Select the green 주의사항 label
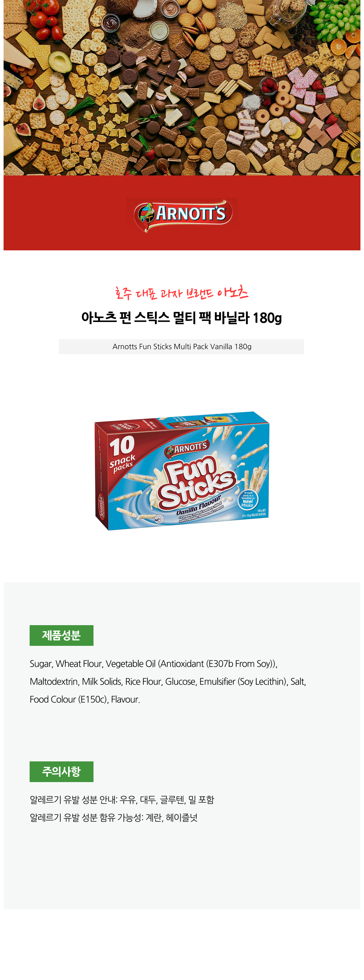The height and width of the screenshot is (980, 364). pos(61,771)
